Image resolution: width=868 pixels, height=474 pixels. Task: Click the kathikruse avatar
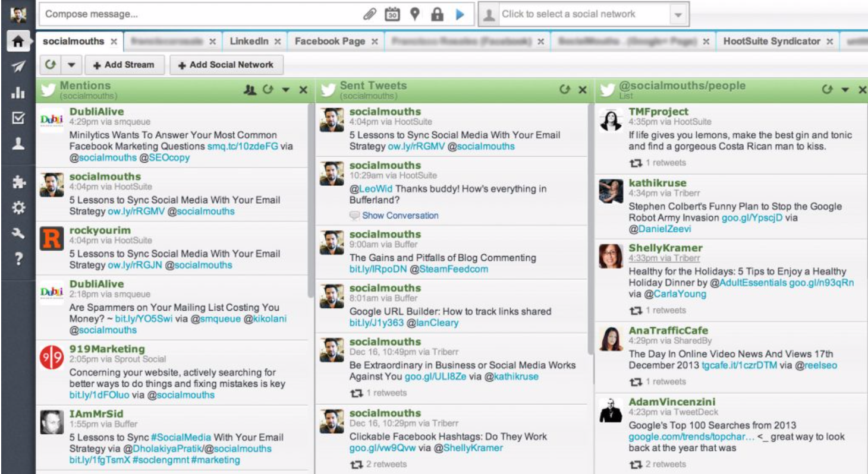(611, 191)
